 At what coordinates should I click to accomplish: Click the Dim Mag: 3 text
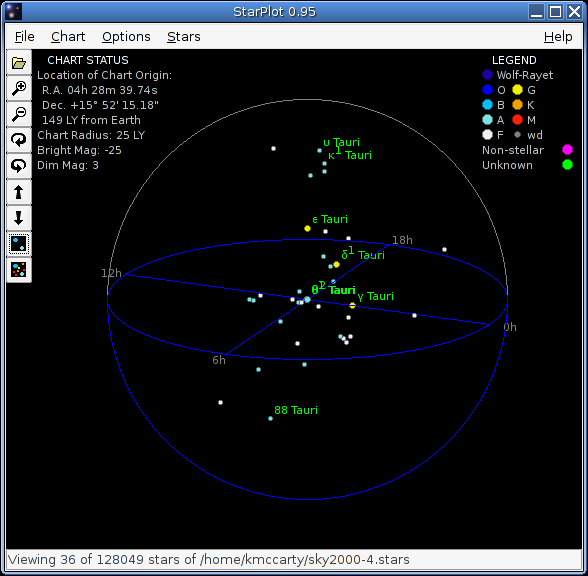click(x=68, y=165)
